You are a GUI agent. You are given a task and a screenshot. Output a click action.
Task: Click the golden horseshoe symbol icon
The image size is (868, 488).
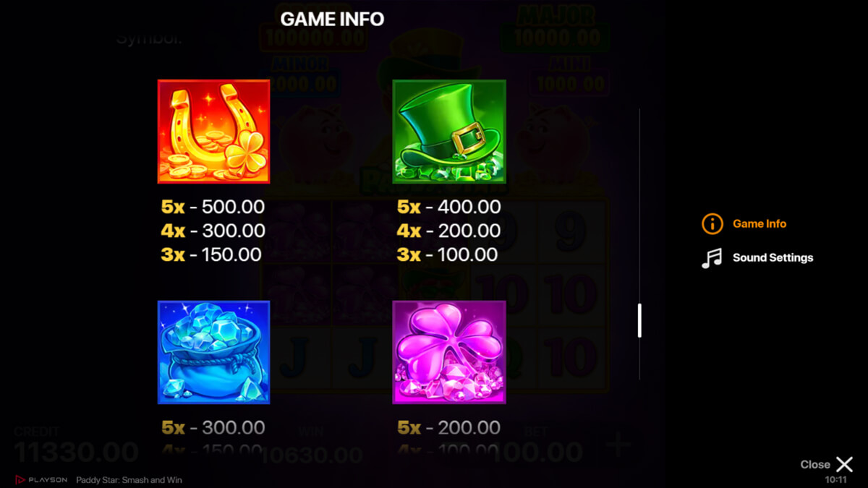[x=213, y=132]
